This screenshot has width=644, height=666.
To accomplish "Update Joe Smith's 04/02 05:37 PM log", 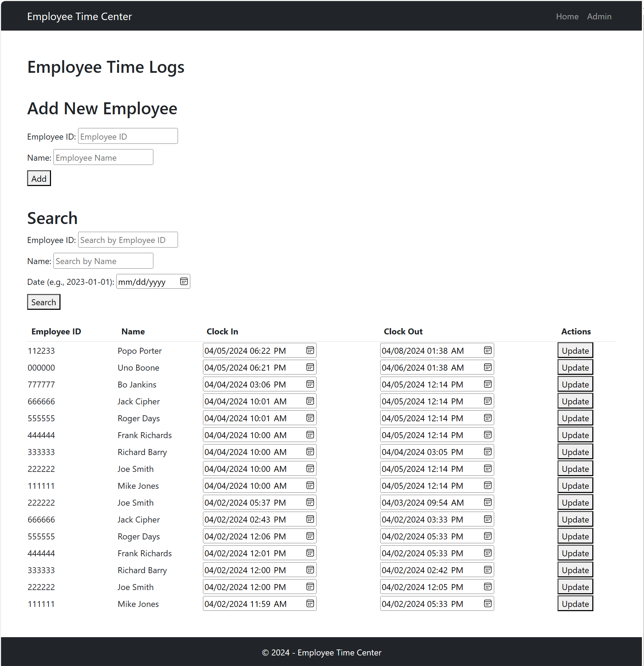I will (575, 502).
